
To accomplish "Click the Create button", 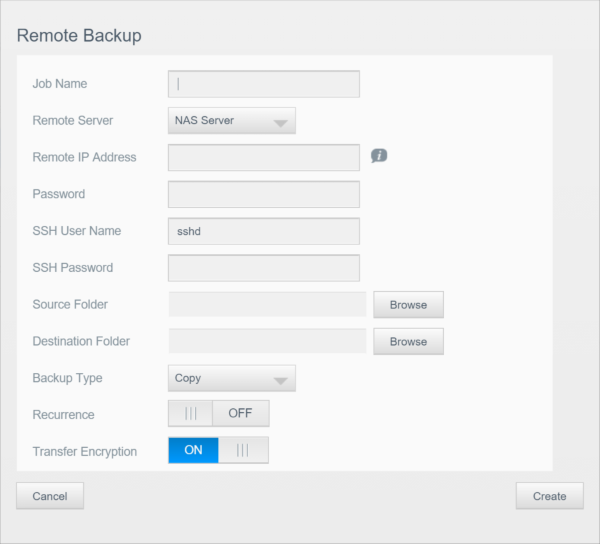I will point(549,496).
